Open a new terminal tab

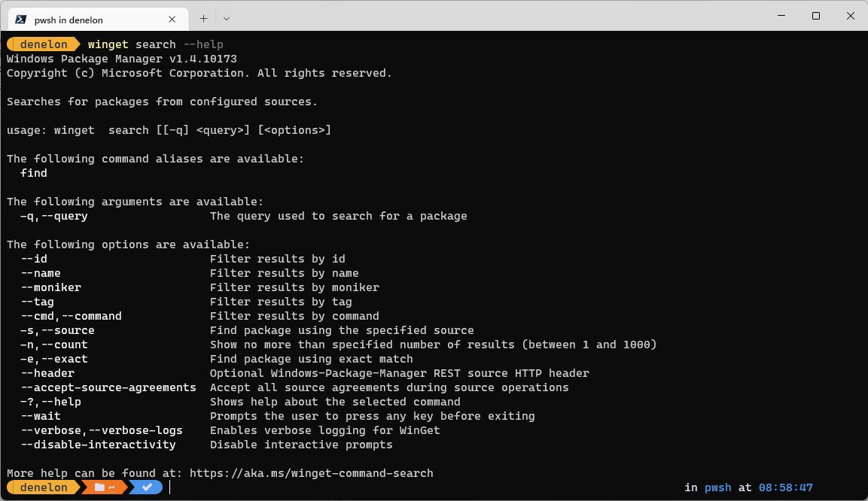[203, 19]
